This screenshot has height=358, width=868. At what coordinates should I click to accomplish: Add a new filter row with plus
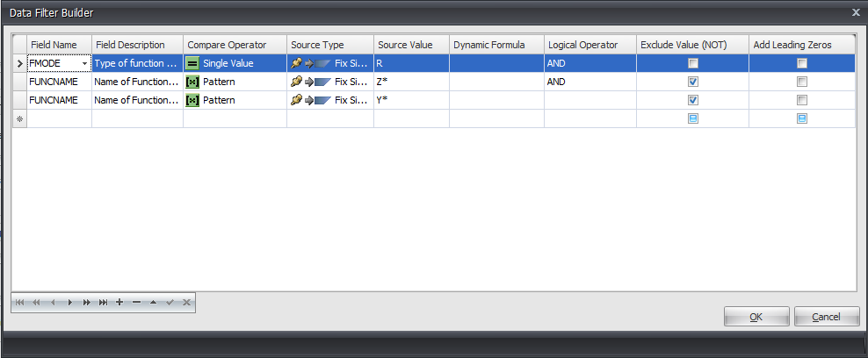(119, 303)
